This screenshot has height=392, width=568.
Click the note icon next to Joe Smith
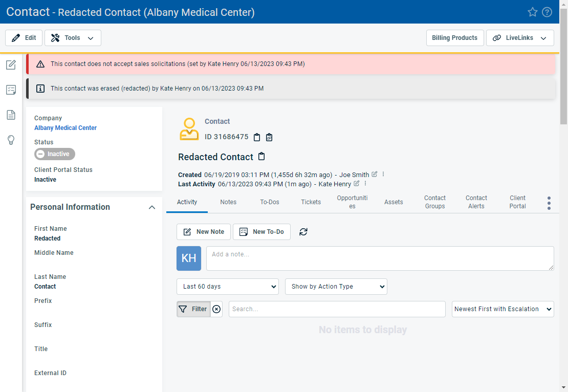(x=375, y=175)
